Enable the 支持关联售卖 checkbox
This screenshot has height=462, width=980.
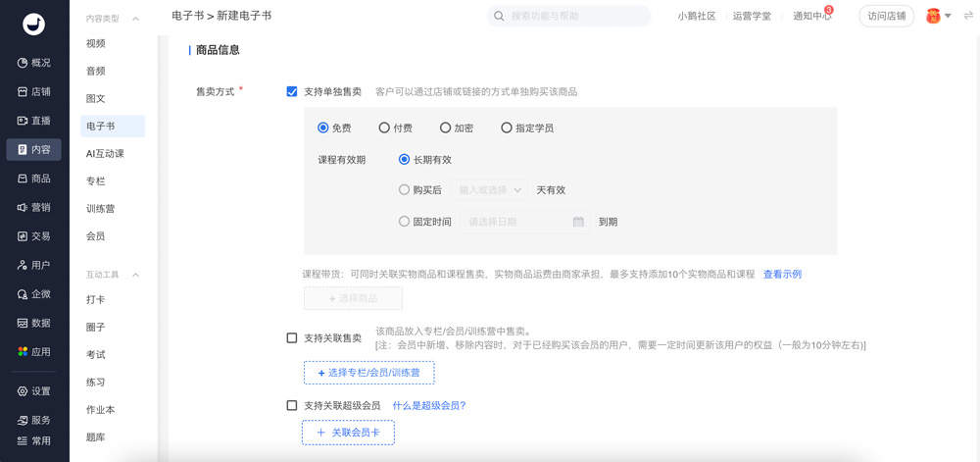292,337
